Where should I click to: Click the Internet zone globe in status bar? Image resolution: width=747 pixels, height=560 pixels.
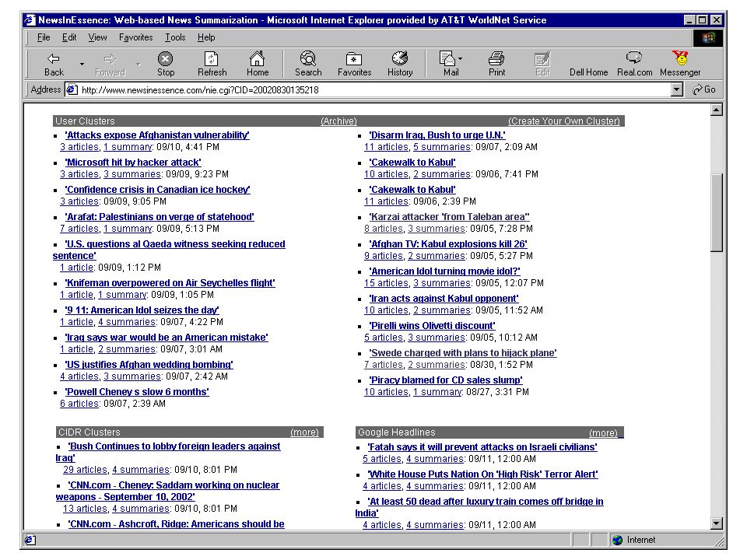pos(617,540)
